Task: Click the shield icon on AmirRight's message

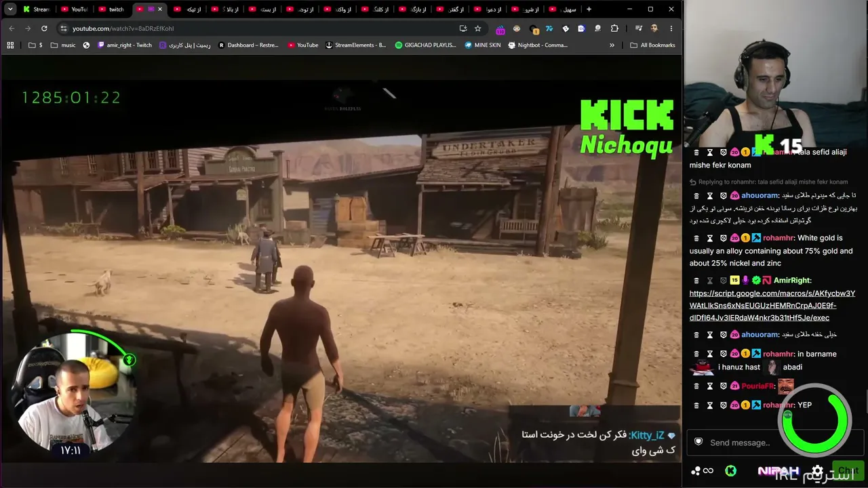Action: [x=724, y=280]
